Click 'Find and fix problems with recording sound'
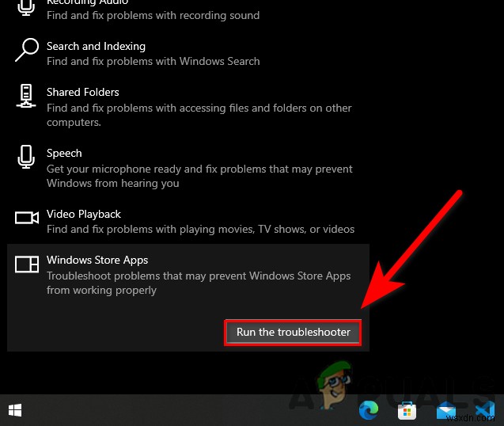The height and width of the screenshot is (426, 504). pos(153,16)
